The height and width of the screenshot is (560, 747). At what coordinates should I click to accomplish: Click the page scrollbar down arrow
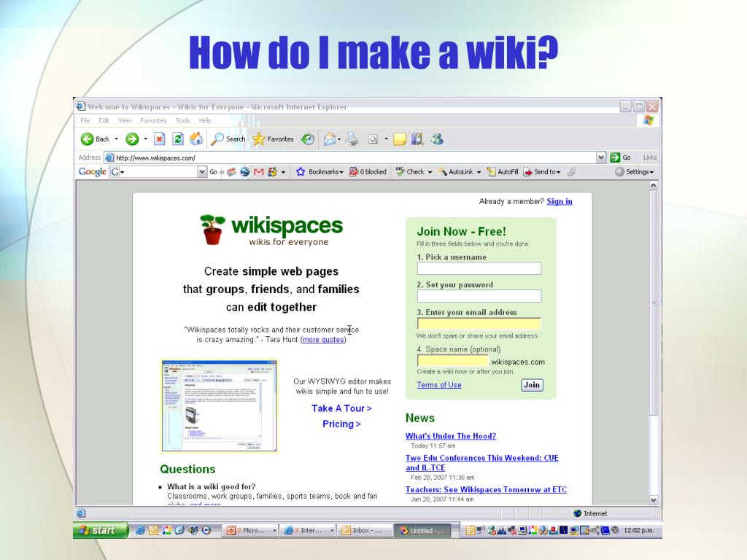[654, 500]
